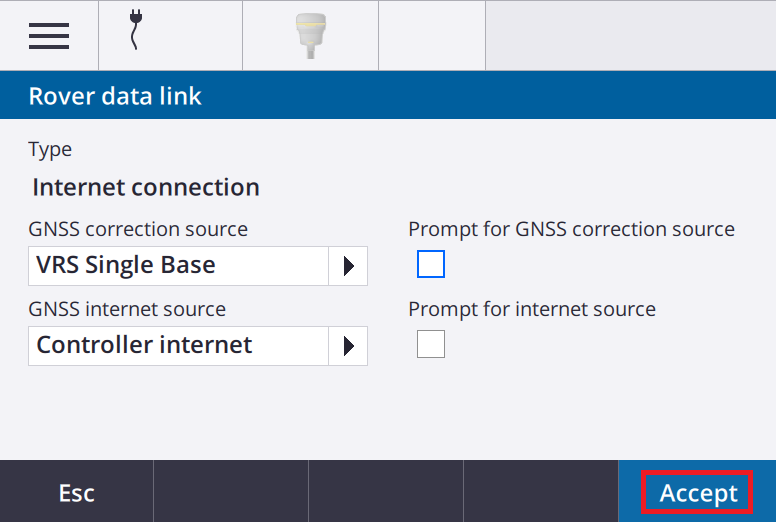
Task: Tick the Prompt for internet source checkbox
Action: click(x=431, y=344)
